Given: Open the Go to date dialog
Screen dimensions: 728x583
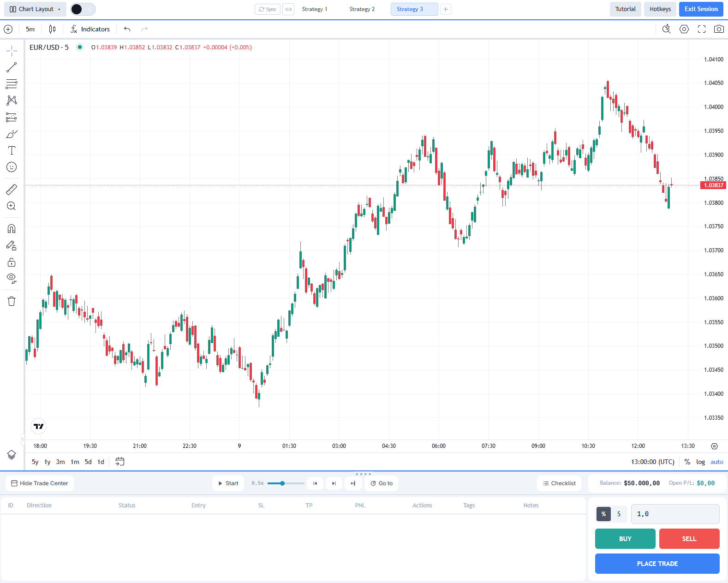Looking at the screenshot, I should point(382,483).
